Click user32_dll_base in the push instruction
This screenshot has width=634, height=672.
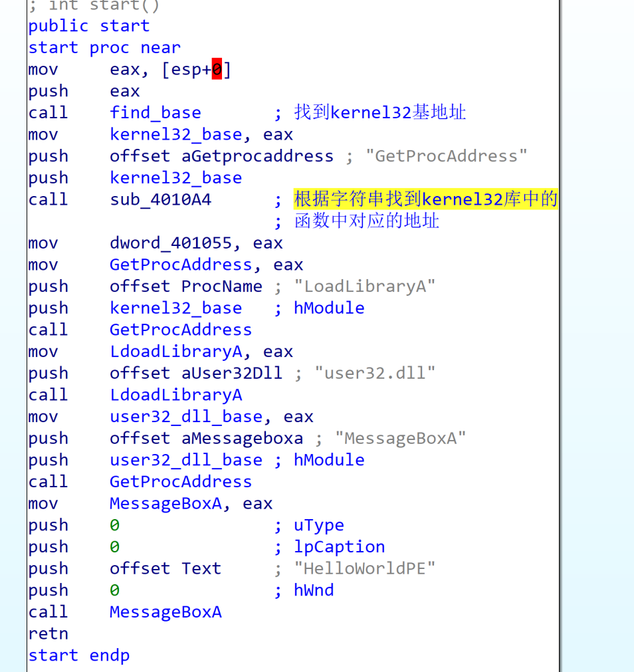pos(186,460)
